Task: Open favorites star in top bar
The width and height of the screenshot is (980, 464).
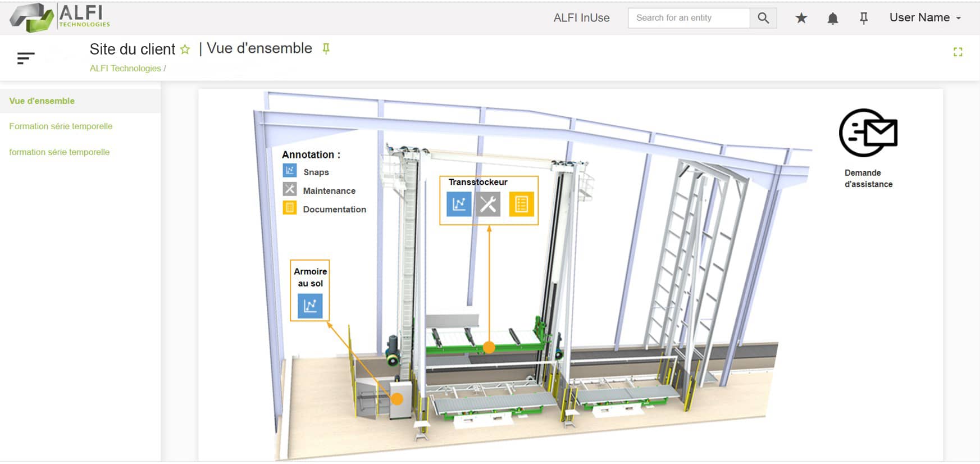Action: pos(801,18)
